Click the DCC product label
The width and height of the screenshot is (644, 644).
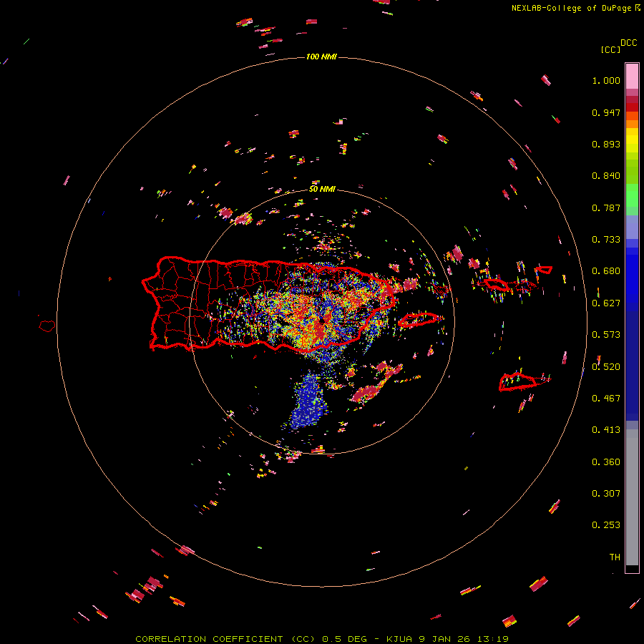pyautogui.click(x=628, y=43)
